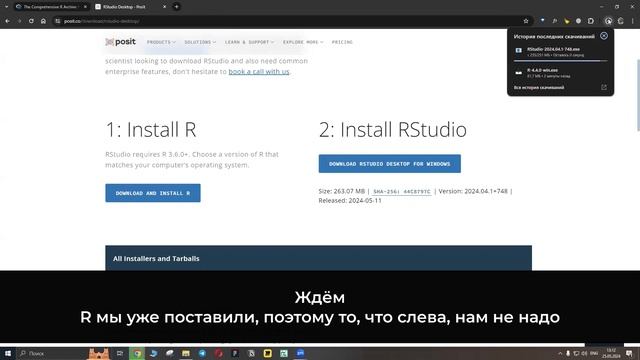This screenshot has width=640, height=360.
Task: Open the yellow-black app icon in taskbar
Action: pyautogui.click(x=267, y=353)
